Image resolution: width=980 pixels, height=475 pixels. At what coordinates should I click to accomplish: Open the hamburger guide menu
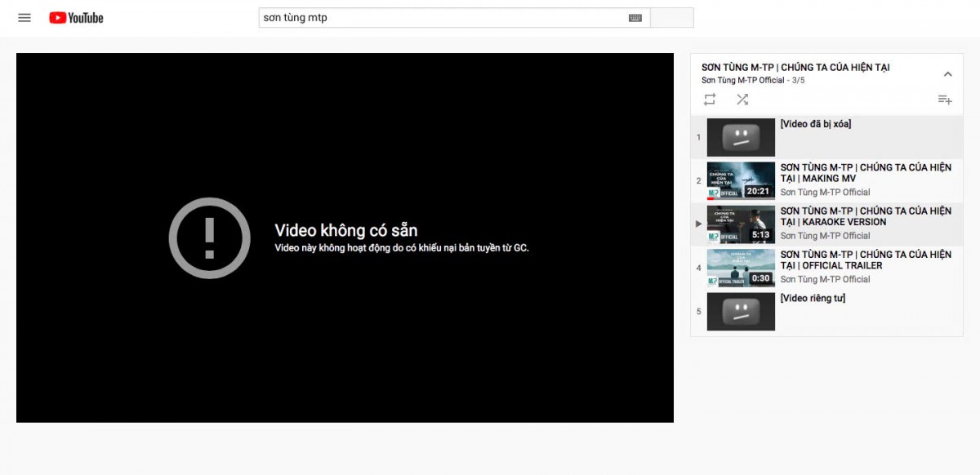tap(24, 18)
